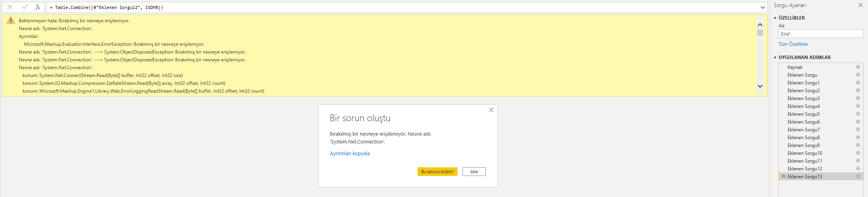Click the 'Ayrıntılar:' label in error banner
The height and width of the screenshot is (197, 868).
click(x=28, y=36)
